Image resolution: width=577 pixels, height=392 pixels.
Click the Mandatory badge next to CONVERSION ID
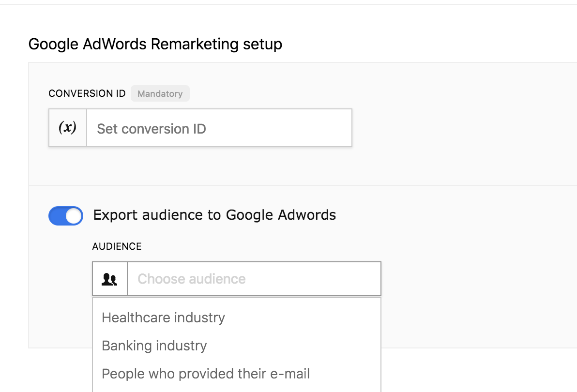coord(160,93)
